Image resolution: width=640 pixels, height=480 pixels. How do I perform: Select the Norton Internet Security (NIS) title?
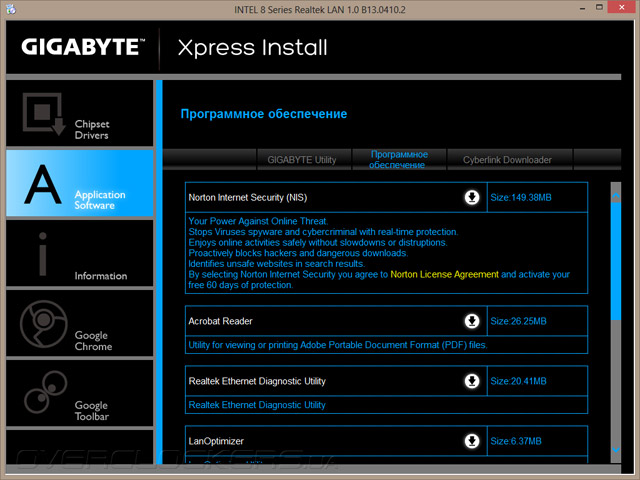[x=248, y=198]
